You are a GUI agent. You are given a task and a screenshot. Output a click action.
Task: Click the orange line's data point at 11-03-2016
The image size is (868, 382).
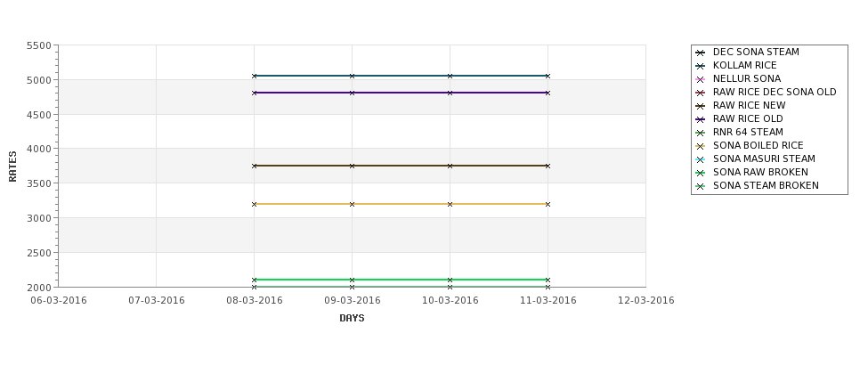tap(548, 204)
